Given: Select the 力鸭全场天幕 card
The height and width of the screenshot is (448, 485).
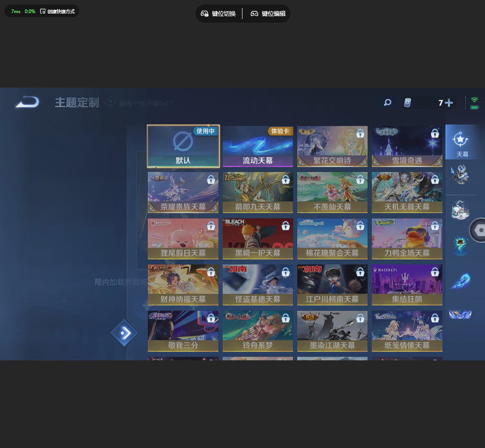Looking at the screenshot, I should pyautogui.click(x=407, y=239).
